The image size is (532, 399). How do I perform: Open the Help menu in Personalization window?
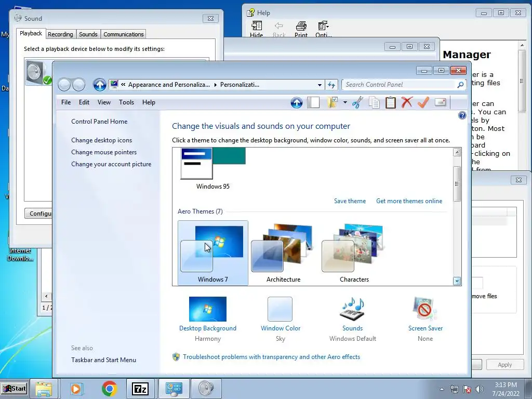coord(149,102)
